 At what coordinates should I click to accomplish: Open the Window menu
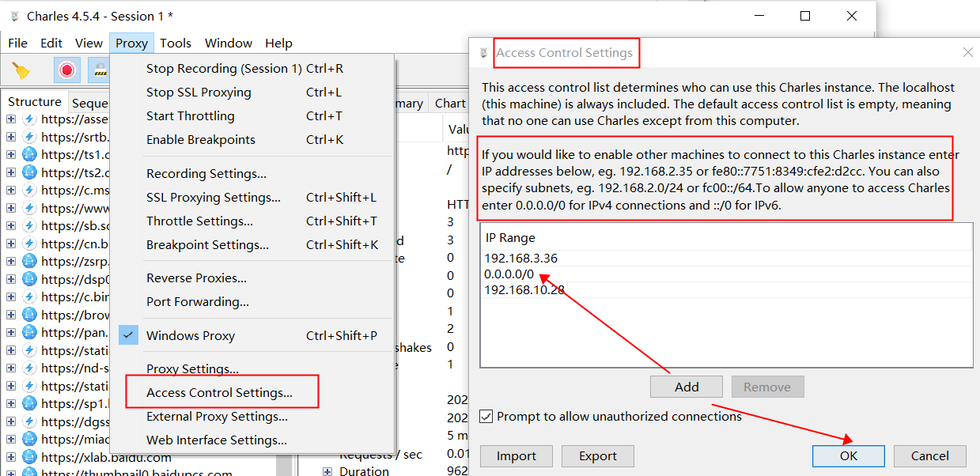[229, 43]
